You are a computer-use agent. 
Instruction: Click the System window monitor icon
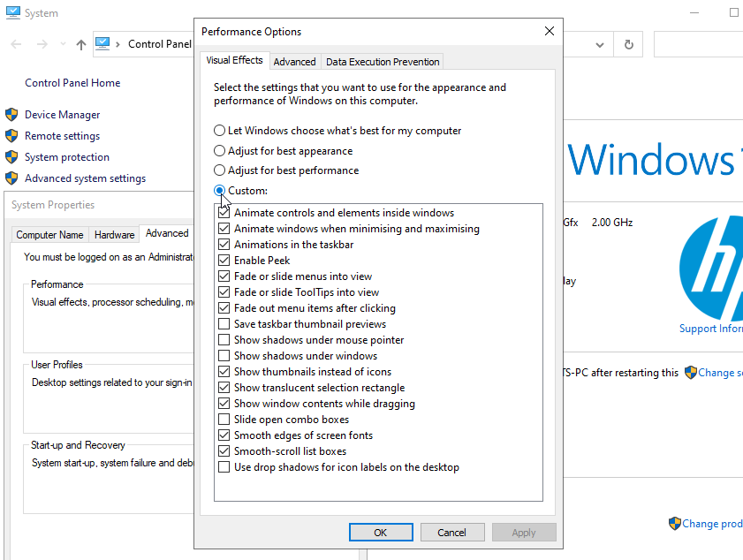[x=12, y=12]
